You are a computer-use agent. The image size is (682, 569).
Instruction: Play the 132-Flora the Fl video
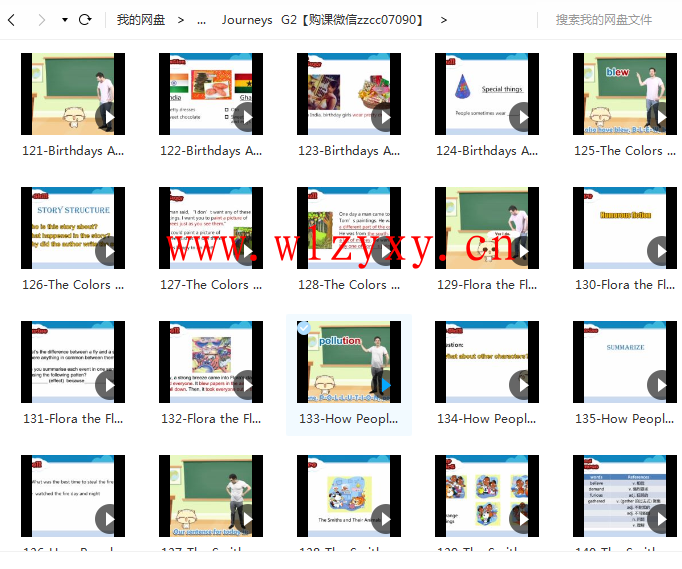click(x=246, y=385)
